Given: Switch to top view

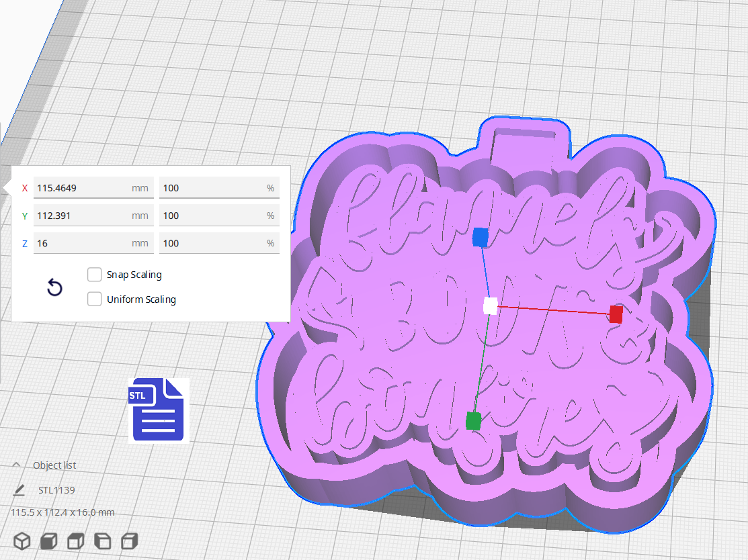Looking at the screenshot, I should point(75,541).
